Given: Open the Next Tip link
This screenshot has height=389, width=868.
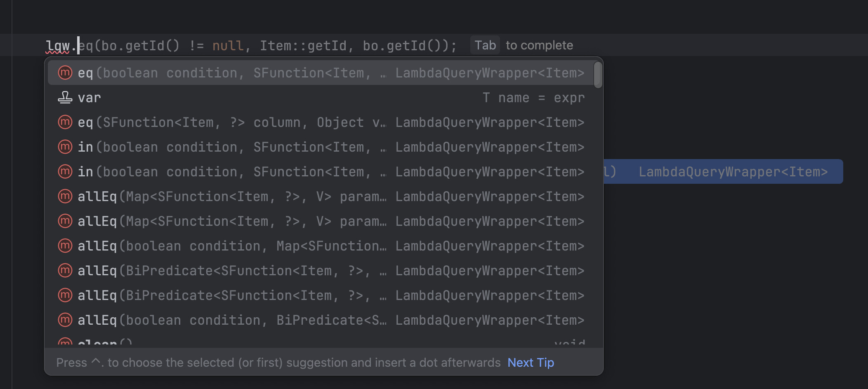Looking at the screenshot, I should (x=531, y=362).
